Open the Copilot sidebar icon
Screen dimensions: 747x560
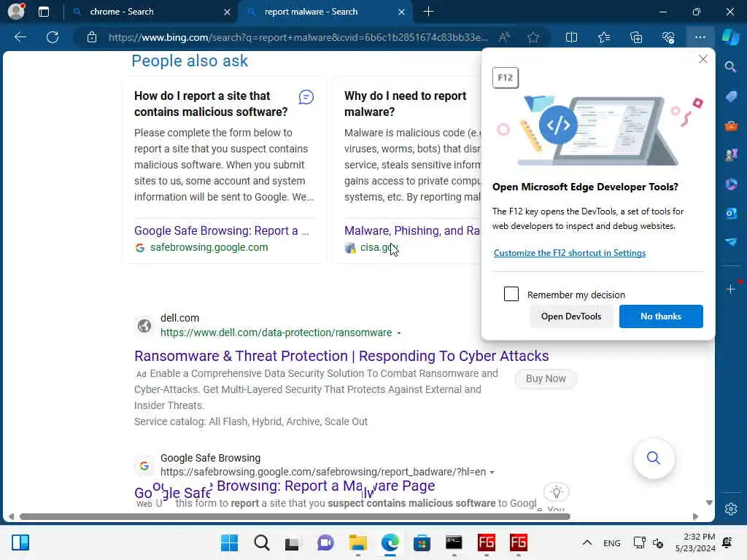tap(730, 37)
